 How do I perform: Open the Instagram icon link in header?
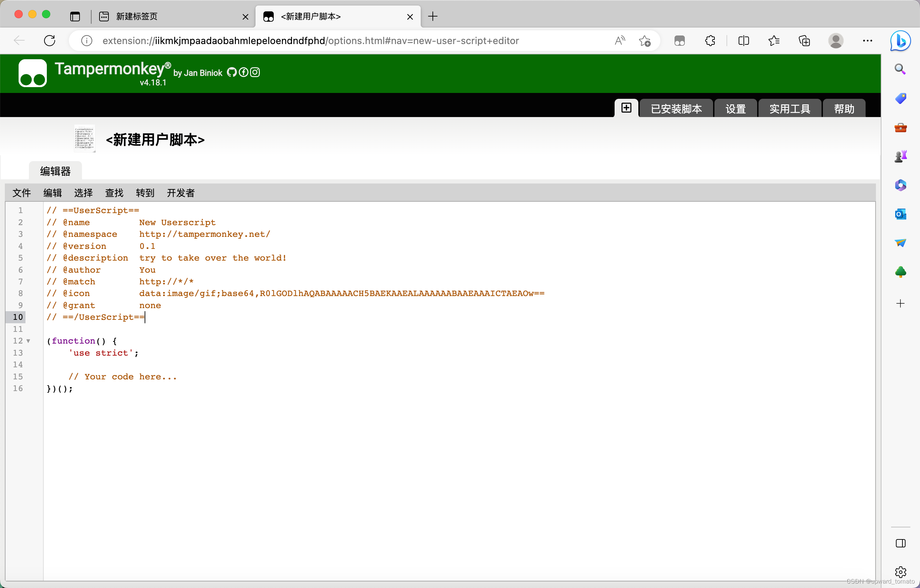tap(255, 72)
